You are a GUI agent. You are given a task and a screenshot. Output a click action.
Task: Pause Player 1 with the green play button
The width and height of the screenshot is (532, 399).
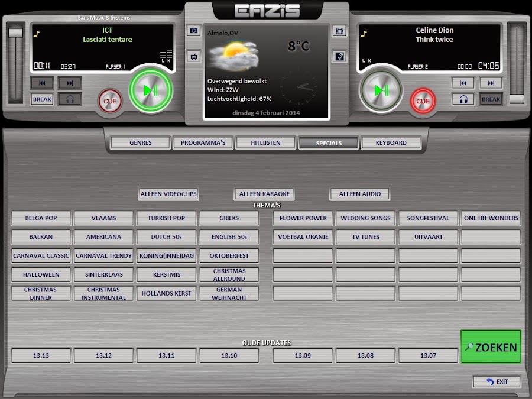click(151, 90)
